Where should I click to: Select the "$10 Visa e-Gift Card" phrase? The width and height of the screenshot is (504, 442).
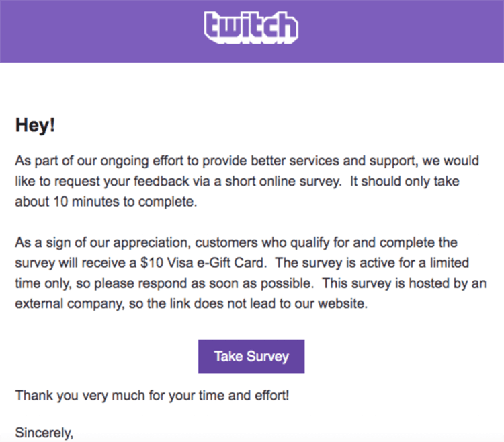tap(204, 263)
